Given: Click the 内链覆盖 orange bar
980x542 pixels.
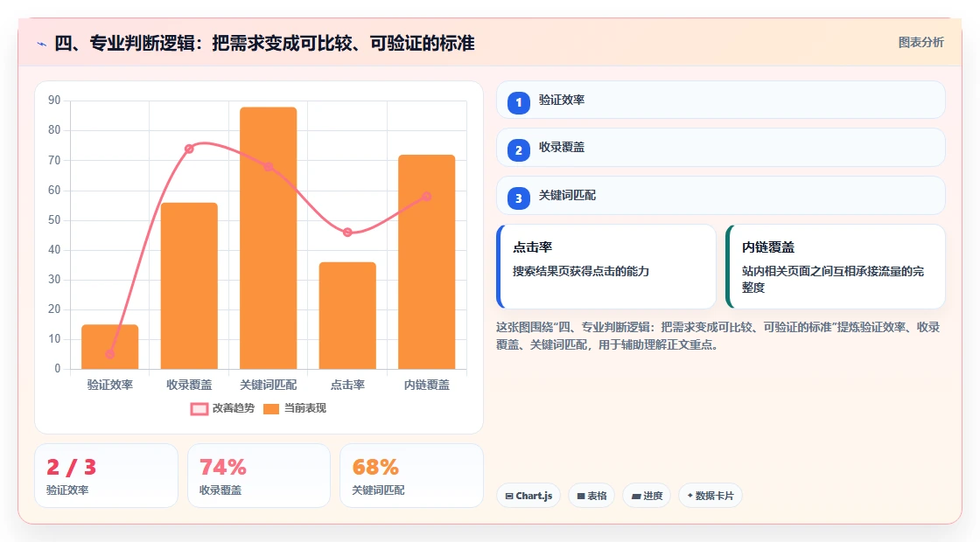Looking at the screenshot, I should 427,261.
